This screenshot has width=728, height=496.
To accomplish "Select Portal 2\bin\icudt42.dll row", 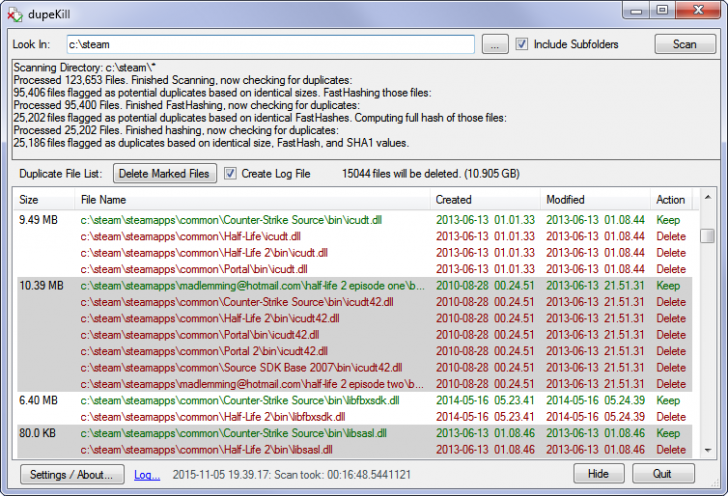I will click(355, 351).
